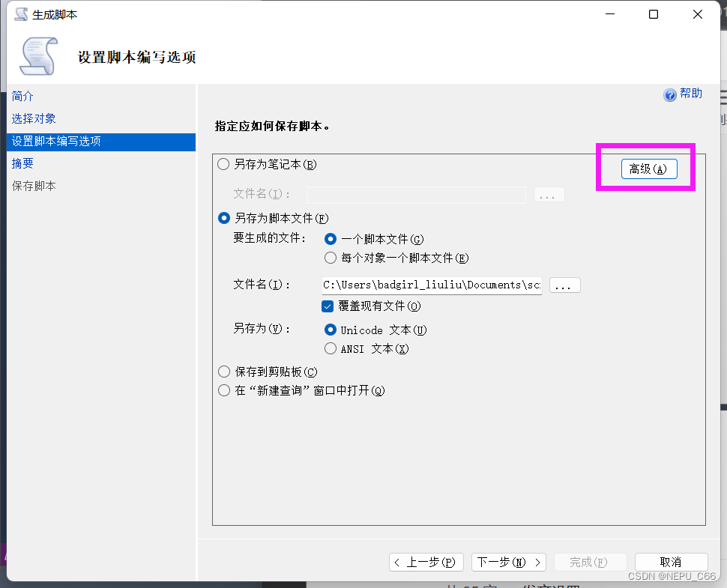Screen dimensions: 727x588
Task: Toggle the 覆盖现有文件 checkbox
Action: [328, 306]
